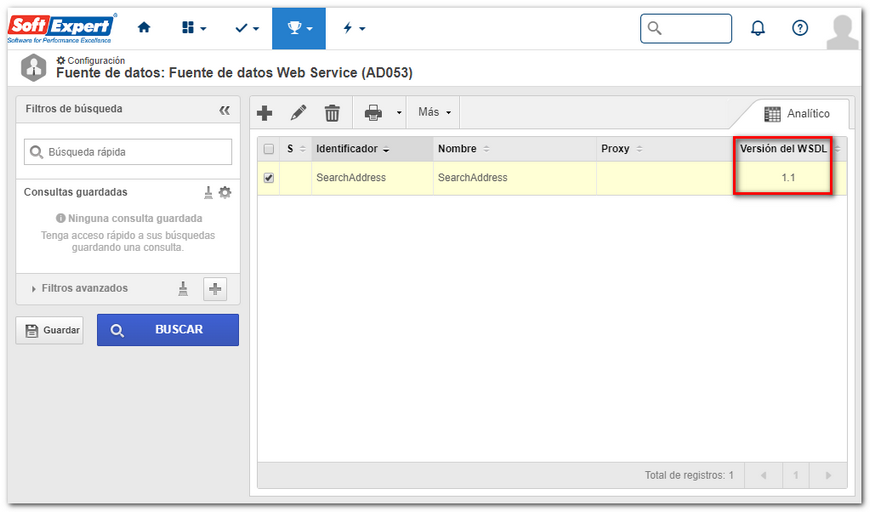Image resolution: width=870 pixels, height=512 pixels.
Task: Uncheck the SearchAddress row checkbox
Action: click(269, 178)
